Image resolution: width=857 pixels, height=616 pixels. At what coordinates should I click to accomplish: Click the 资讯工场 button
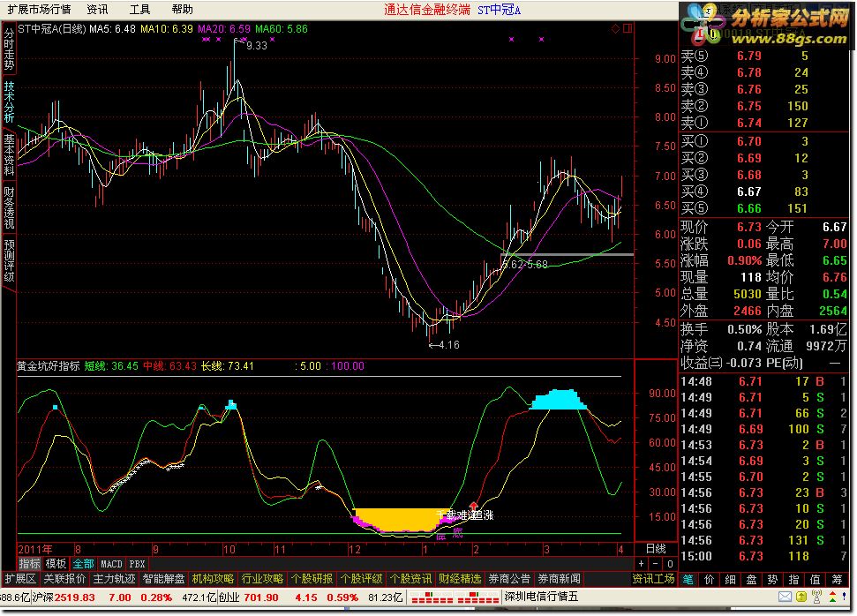(x=654, y=579)
